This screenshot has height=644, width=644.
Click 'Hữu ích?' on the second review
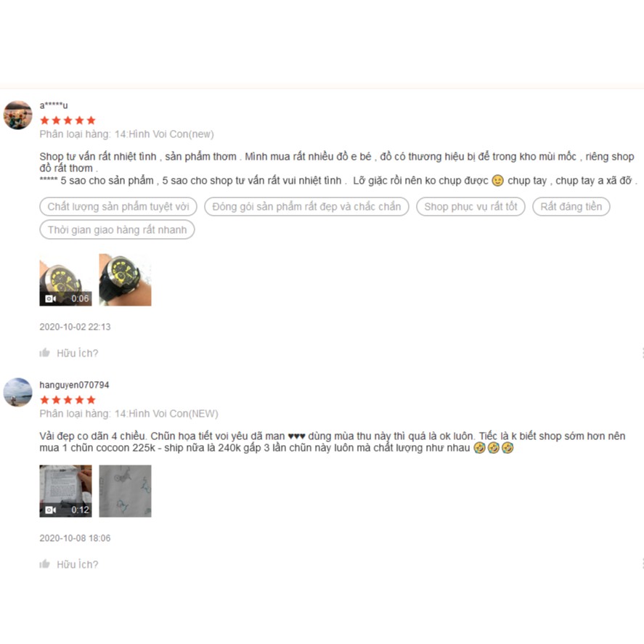pyautogui.click(x=77, y=564)
